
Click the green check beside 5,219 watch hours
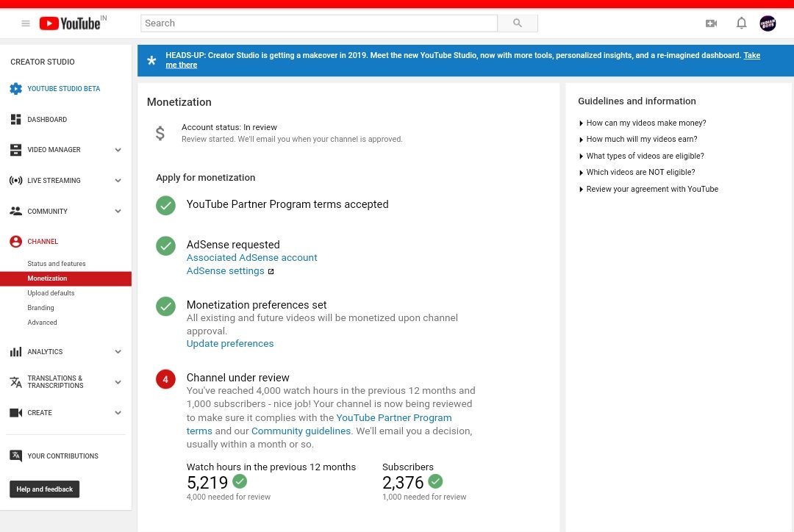240,481
